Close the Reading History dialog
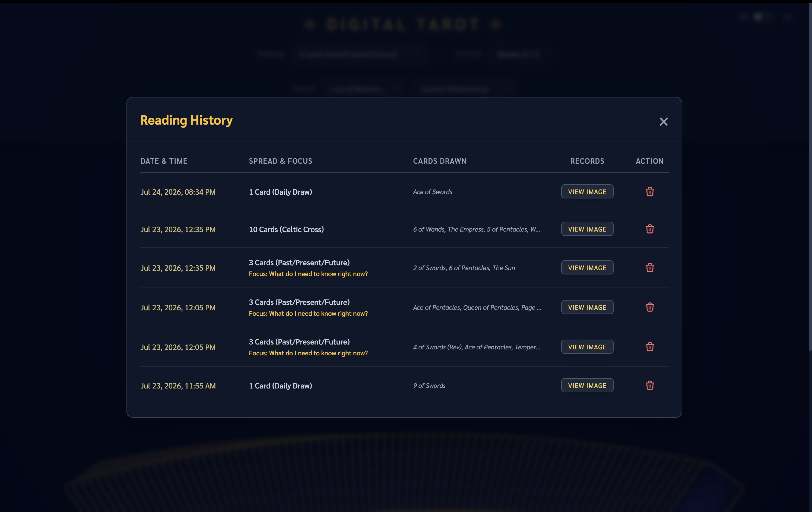Image resolution: width=812 pixels, height=512 pixels. 663,122
